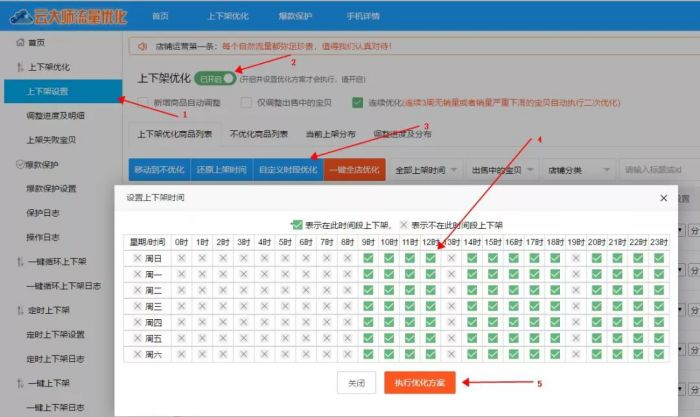Toggle the 上下架优化 已开启 switch

[215, 79]
